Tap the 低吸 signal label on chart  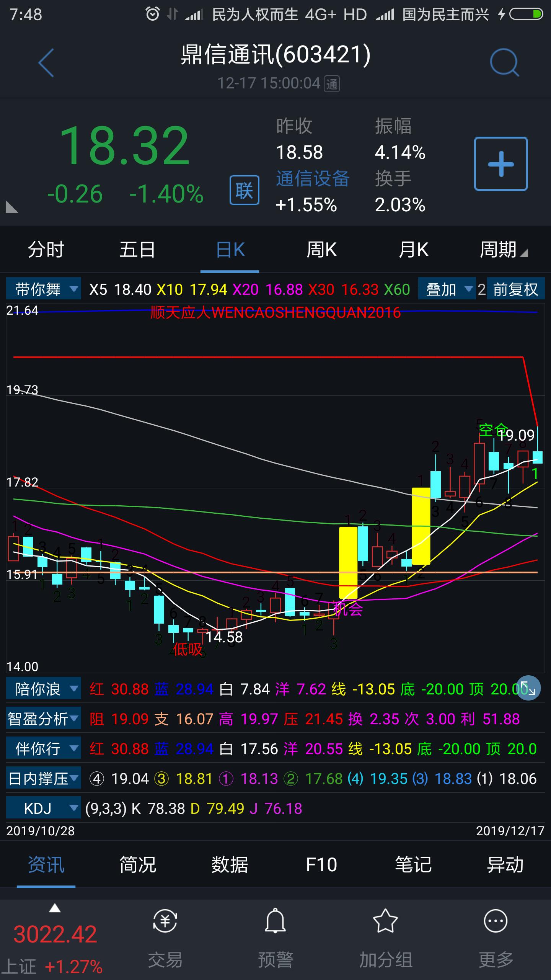[x=187, y=649]
